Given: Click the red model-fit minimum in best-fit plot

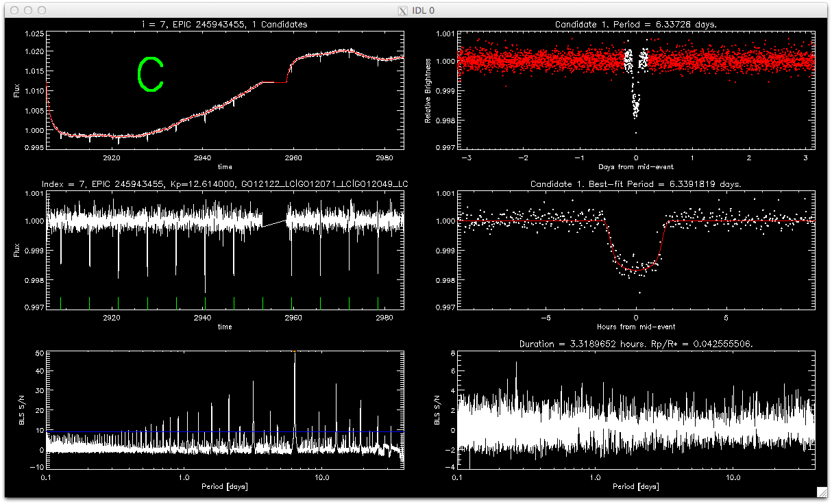Looking at the screenshot, I should 637,270.
